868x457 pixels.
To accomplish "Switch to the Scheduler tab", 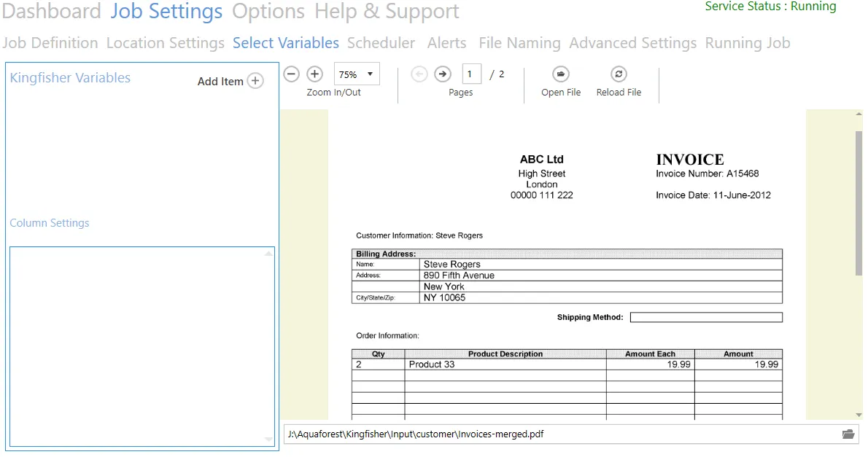I will [381, 43].
